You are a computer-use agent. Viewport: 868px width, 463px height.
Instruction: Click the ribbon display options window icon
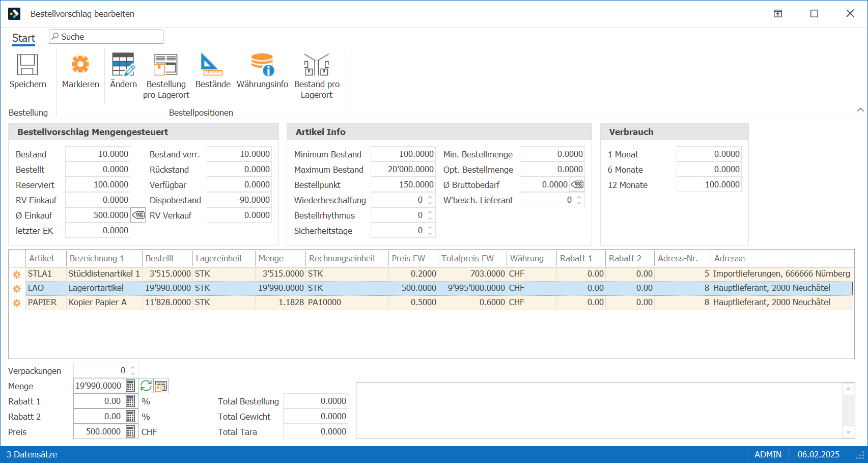pos(778,14)
